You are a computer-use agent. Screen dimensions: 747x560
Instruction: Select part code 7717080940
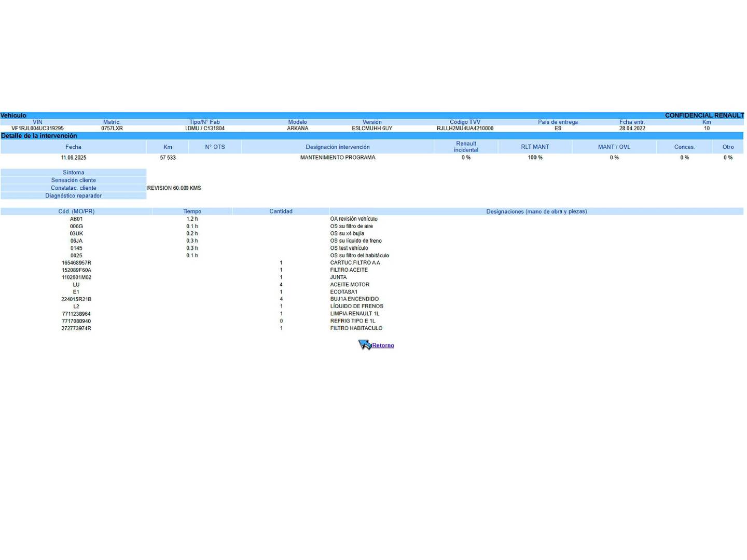click(x=76, y=321)
